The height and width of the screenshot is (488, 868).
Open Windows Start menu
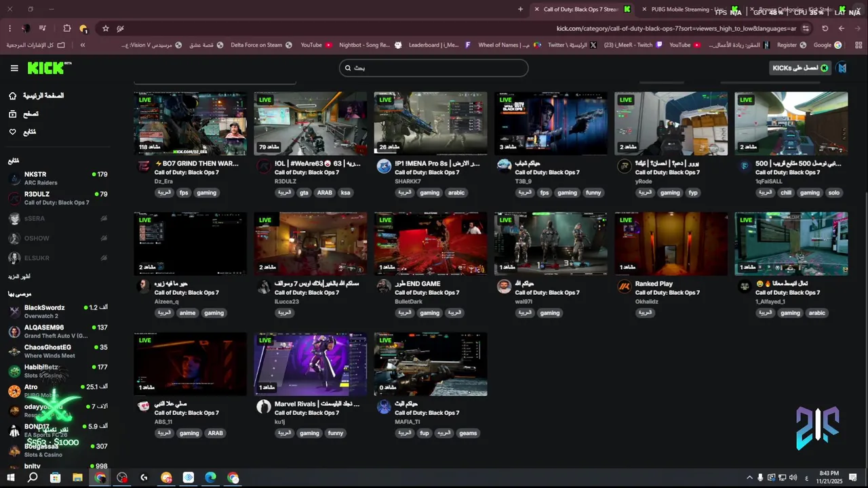click(x=11, y=478)
